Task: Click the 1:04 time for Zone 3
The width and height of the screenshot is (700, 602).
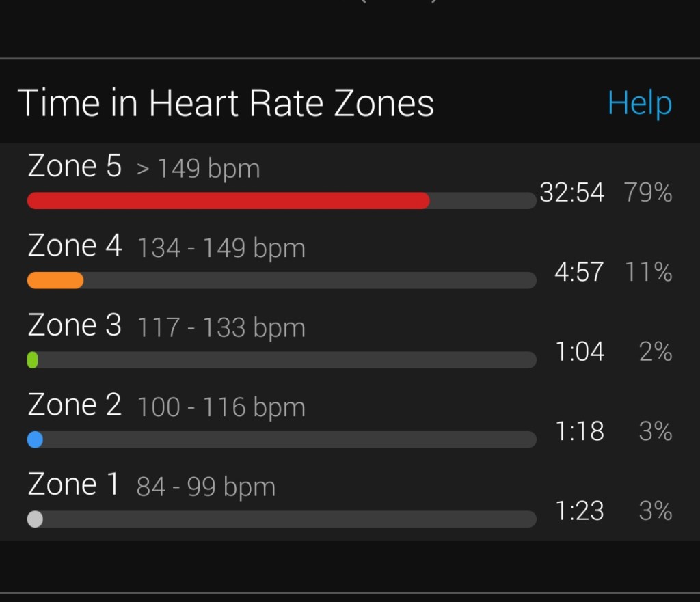Action: [x=579, y=353]
